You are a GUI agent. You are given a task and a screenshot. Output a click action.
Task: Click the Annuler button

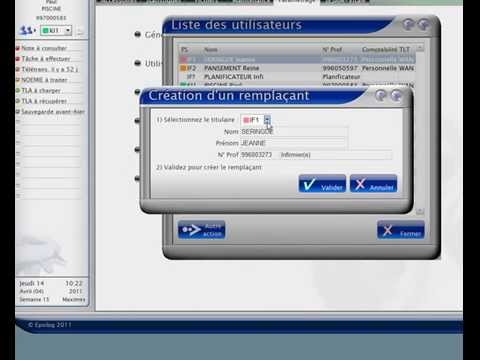[373, 184]
